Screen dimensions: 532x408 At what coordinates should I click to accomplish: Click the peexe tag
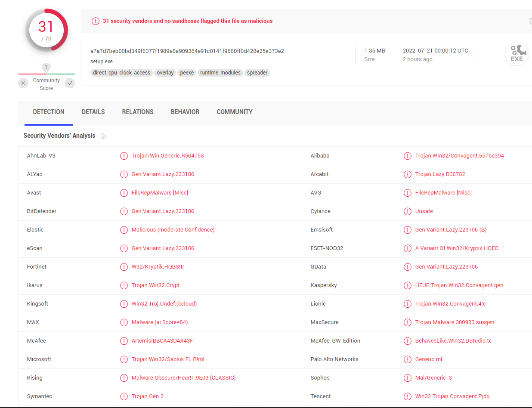[x=187, y=73]
